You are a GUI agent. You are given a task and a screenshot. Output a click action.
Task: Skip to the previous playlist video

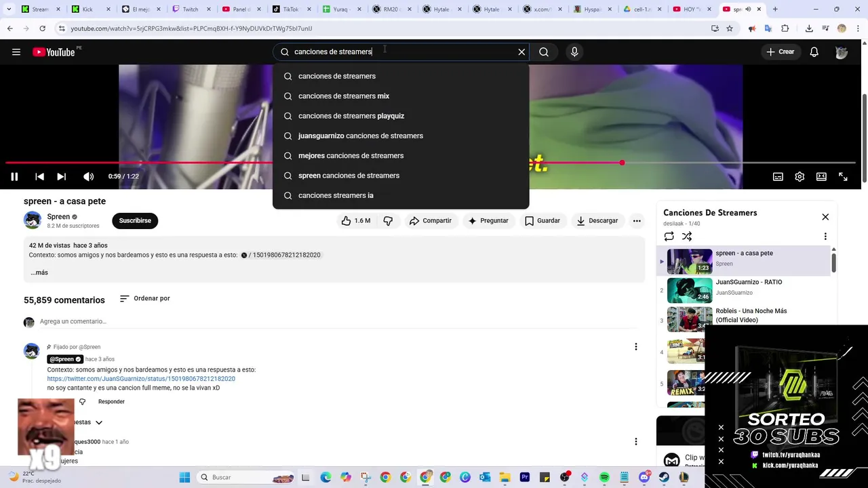[40, 177]
